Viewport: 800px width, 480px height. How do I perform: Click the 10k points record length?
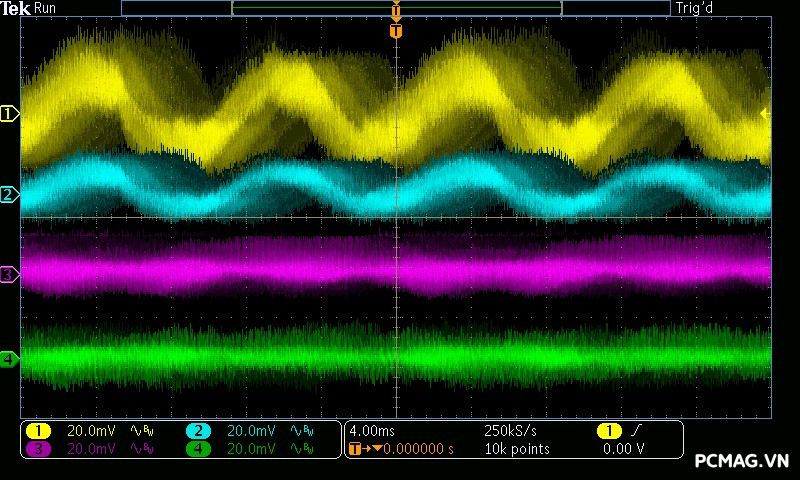pyautogui.click(x=516, y=449)
